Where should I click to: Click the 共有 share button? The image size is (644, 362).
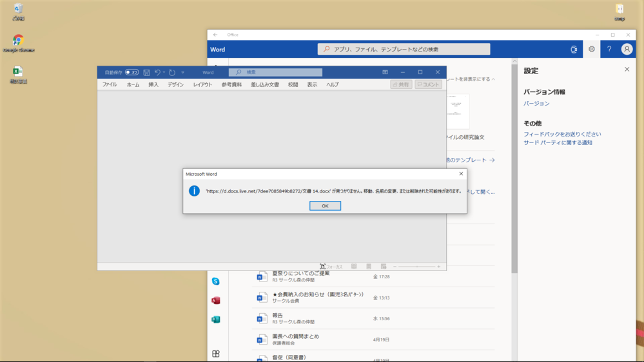click(401, 84)
